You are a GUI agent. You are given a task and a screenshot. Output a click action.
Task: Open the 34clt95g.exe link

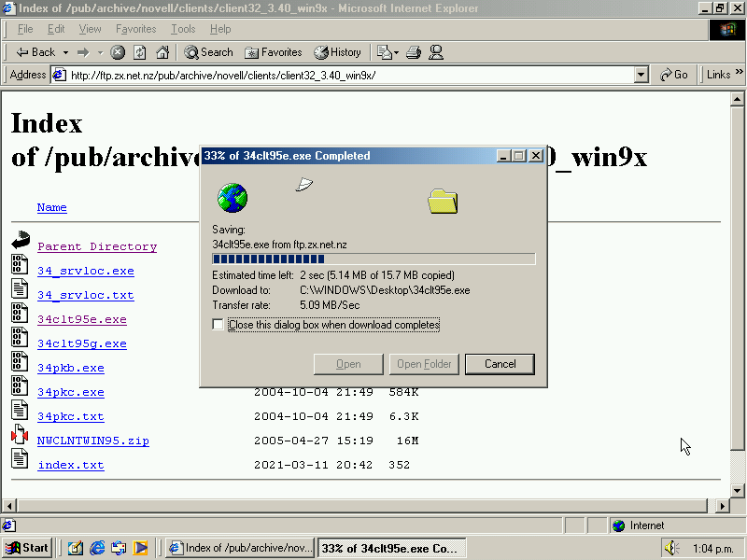click(82, 343)
